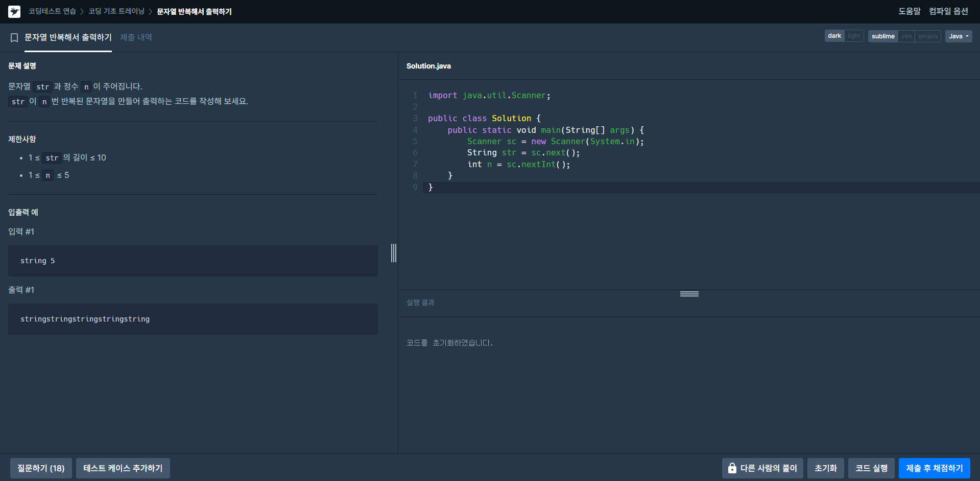
Task: Click the Solution.java file label
Action: tap(428, 66)
